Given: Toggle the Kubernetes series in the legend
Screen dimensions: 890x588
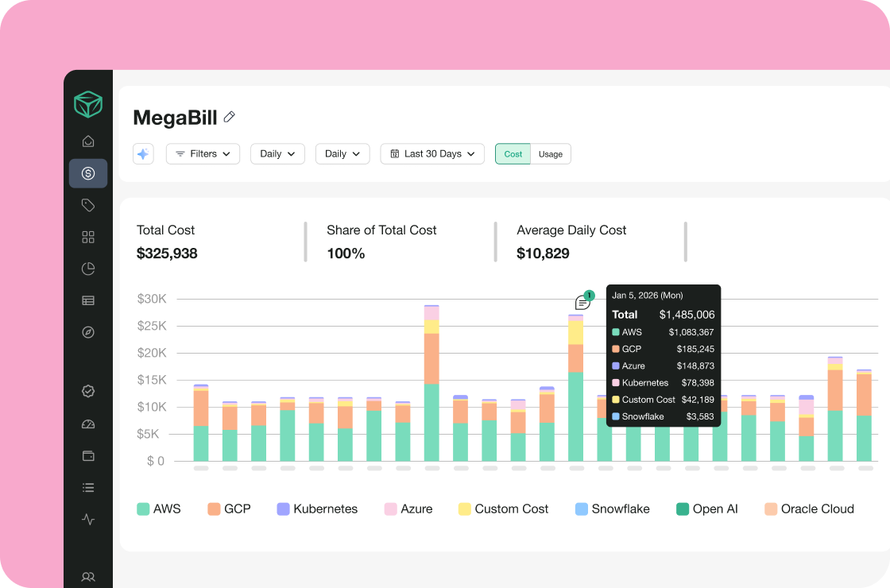Looking at the screenshot, I should tap(317, 509).
